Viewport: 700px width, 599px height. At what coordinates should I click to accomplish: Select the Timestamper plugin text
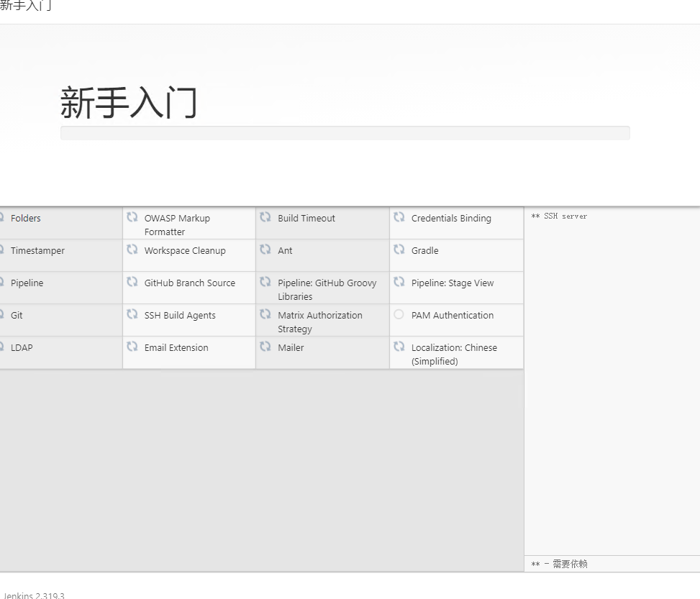(37, 251)
